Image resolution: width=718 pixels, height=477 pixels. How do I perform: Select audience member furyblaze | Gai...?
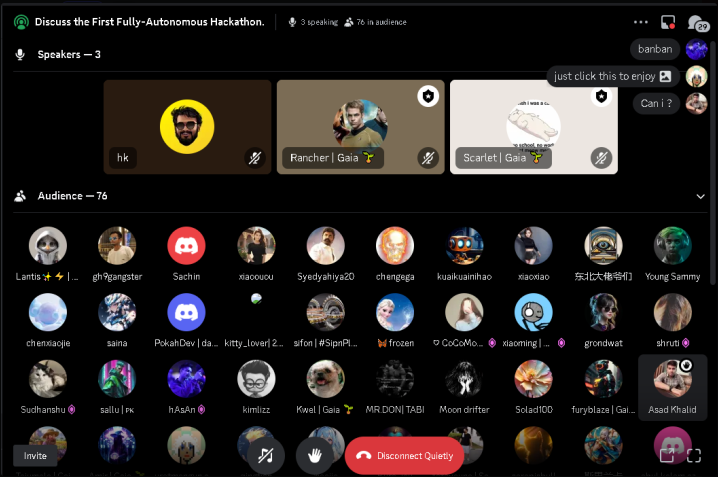point(603,387)
